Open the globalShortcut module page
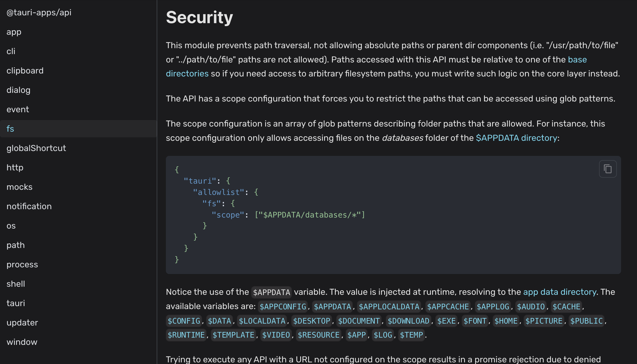 click(36, 148)
